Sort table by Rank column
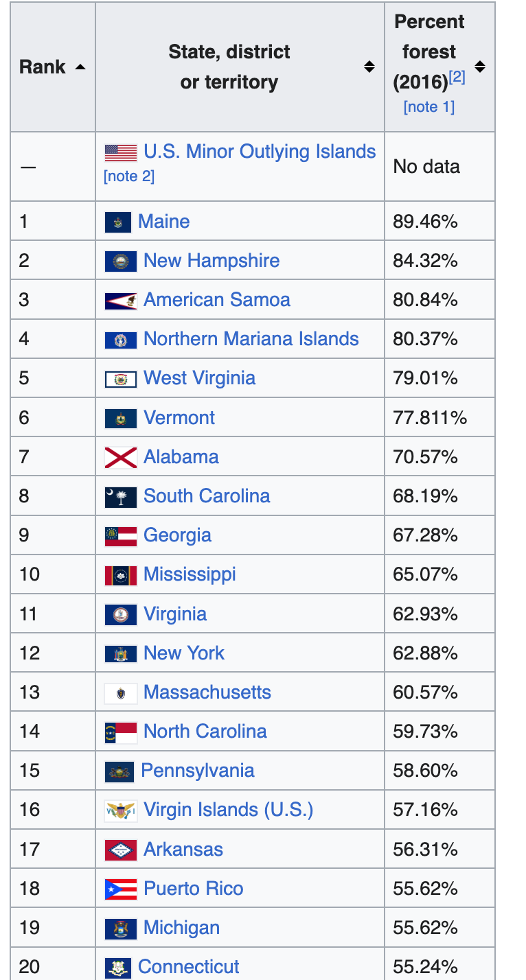 point(80,67)
